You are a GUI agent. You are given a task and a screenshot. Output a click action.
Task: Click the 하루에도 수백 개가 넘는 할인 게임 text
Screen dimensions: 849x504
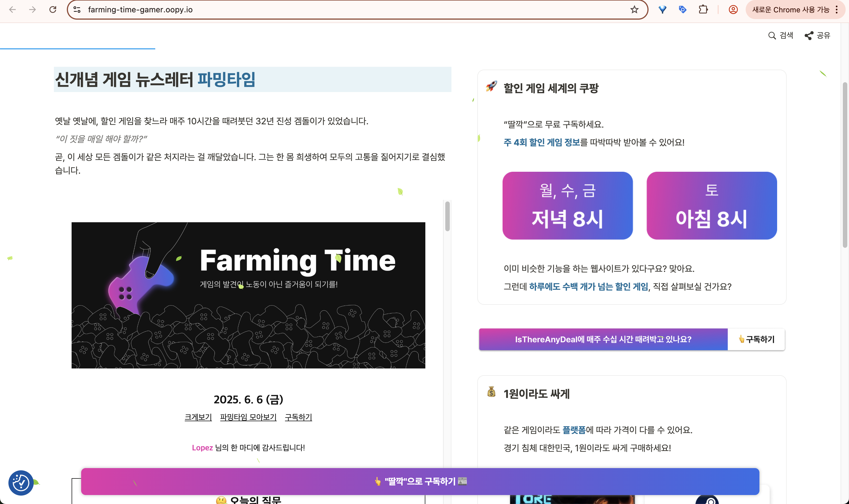click(x=588, y=287)
